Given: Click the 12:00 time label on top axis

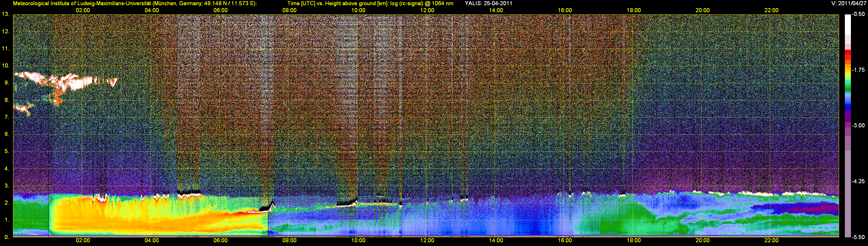Looking at the screenshot, I should point(427,10).
